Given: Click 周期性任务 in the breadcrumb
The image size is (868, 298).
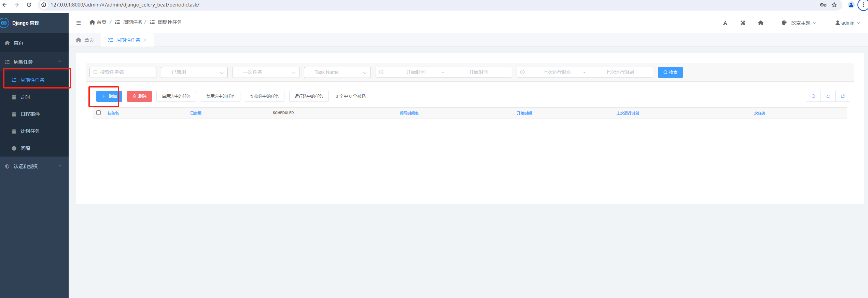Looking at the screenshot, I should click(x=166, y=22).
